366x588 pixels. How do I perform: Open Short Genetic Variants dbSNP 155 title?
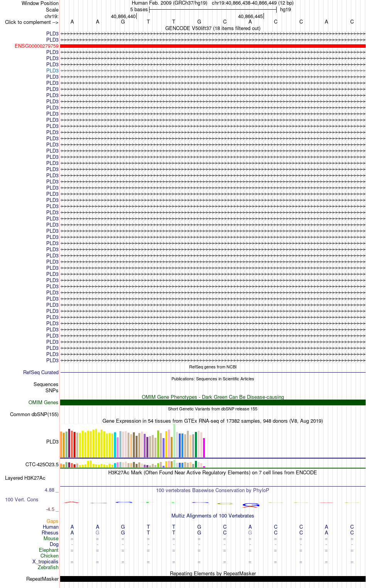213,409
